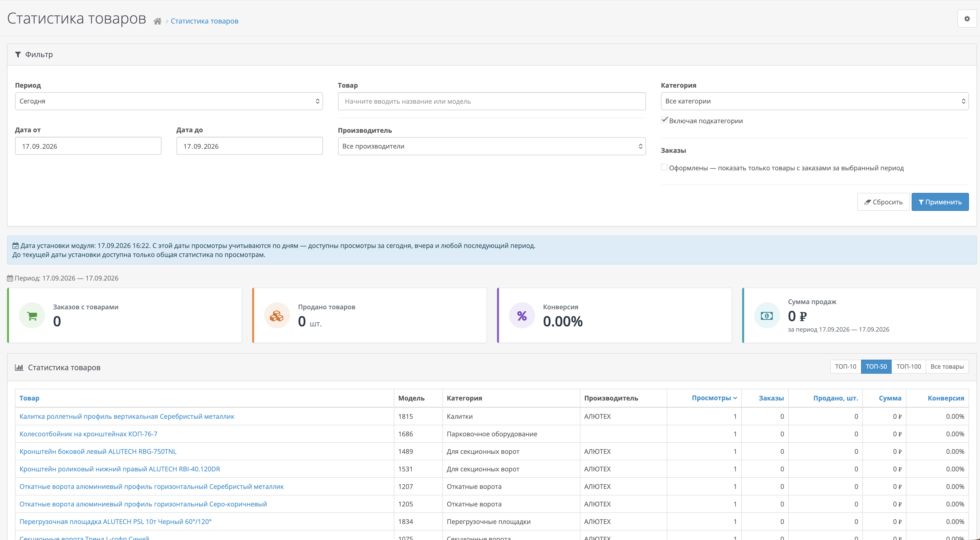Screen dimensions: 980x540
Task: Click the orange boxes sold-products icon
Action: coord(277,316)
